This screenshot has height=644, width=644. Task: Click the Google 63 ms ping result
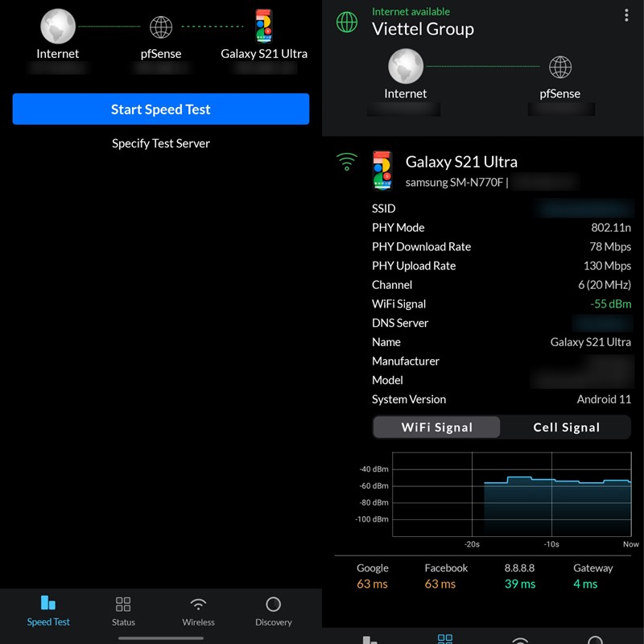click(x=372, y=576)
